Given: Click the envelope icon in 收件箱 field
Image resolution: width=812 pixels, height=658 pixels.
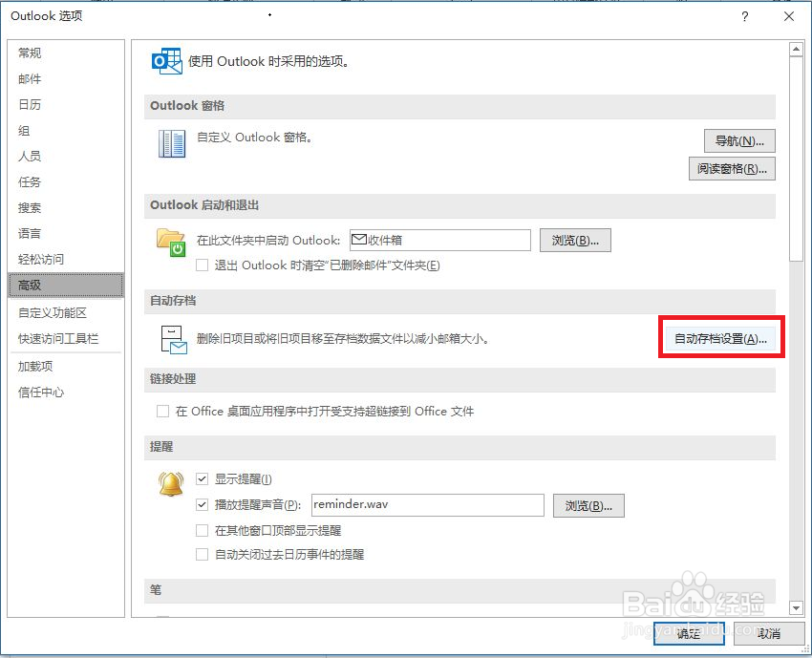Looking at the screenshot, I should coord(359,240).
